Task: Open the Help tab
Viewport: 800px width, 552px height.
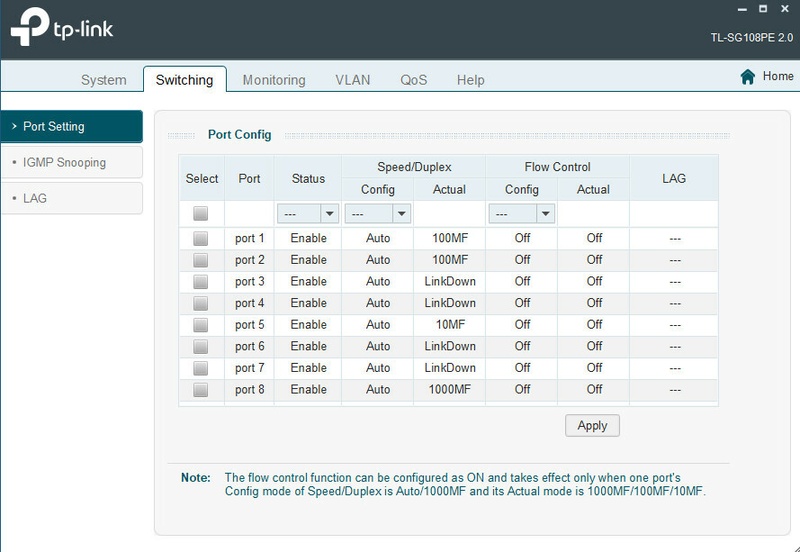Action: pyautogui.click(x=470, y=80)
